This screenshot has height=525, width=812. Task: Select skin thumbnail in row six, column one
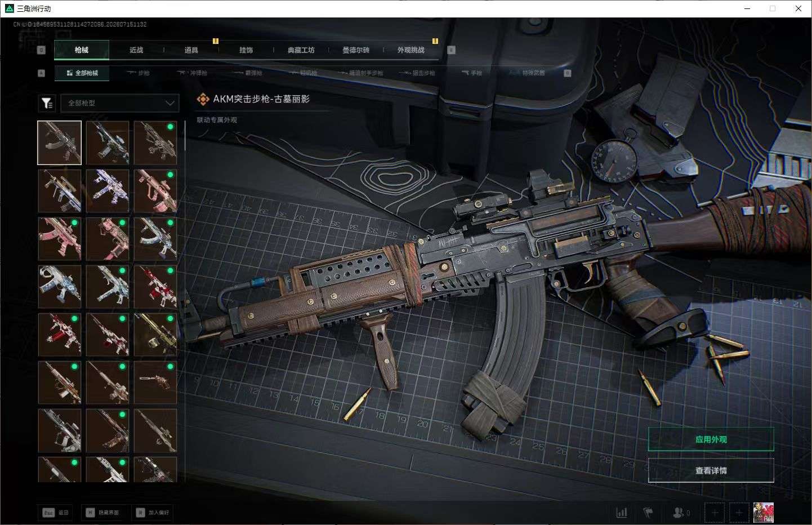point(60,382)
